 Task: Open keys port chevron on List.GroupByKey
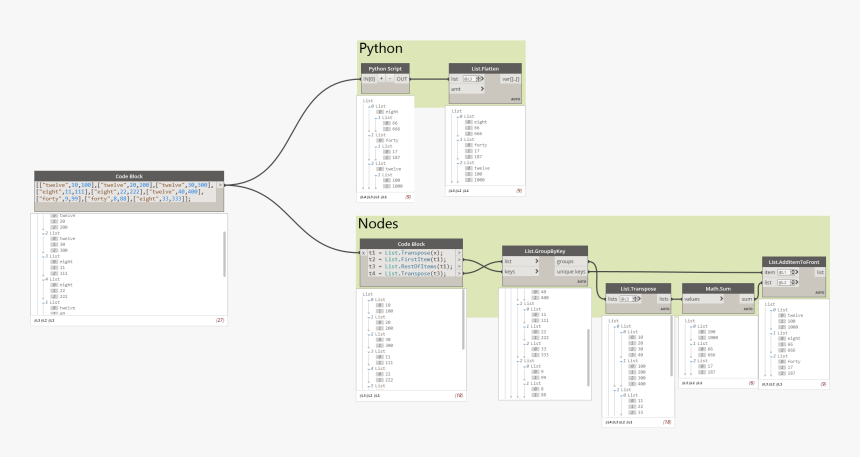(x=536, y=272)
